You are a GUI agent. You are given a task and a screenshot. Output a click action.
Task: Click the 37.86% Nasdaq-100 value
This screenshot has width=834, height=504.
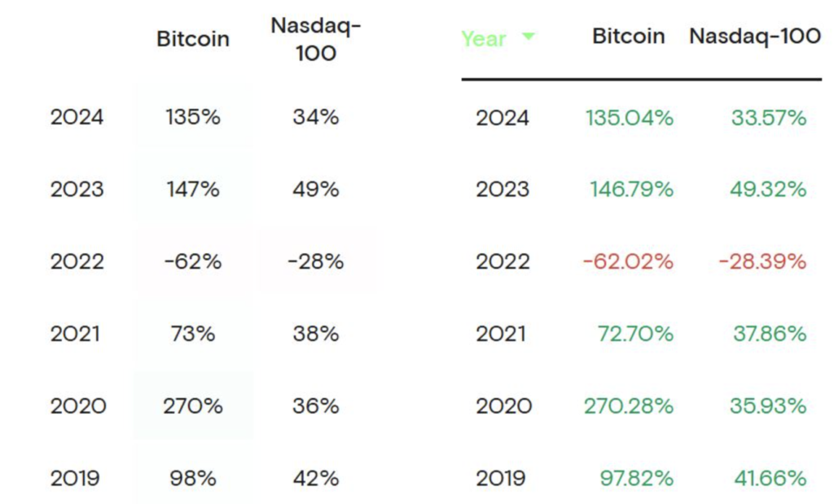[x=770, y=334]
